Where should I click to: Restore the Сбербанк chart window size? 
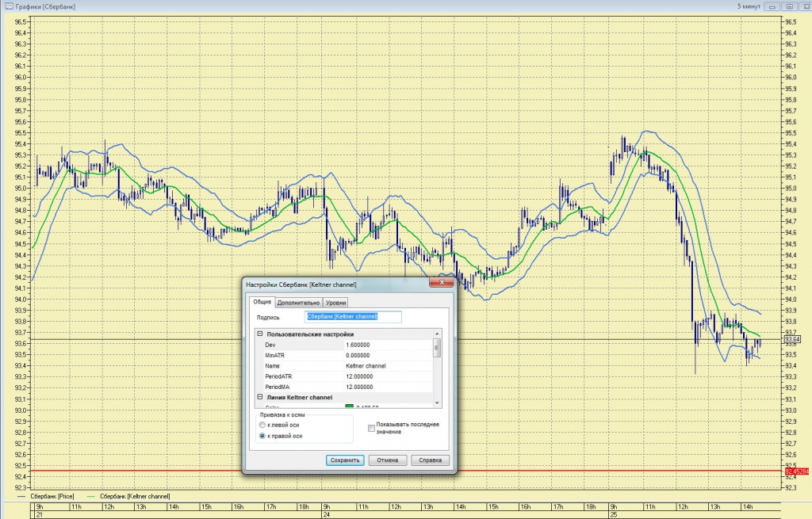pos(789,6)
